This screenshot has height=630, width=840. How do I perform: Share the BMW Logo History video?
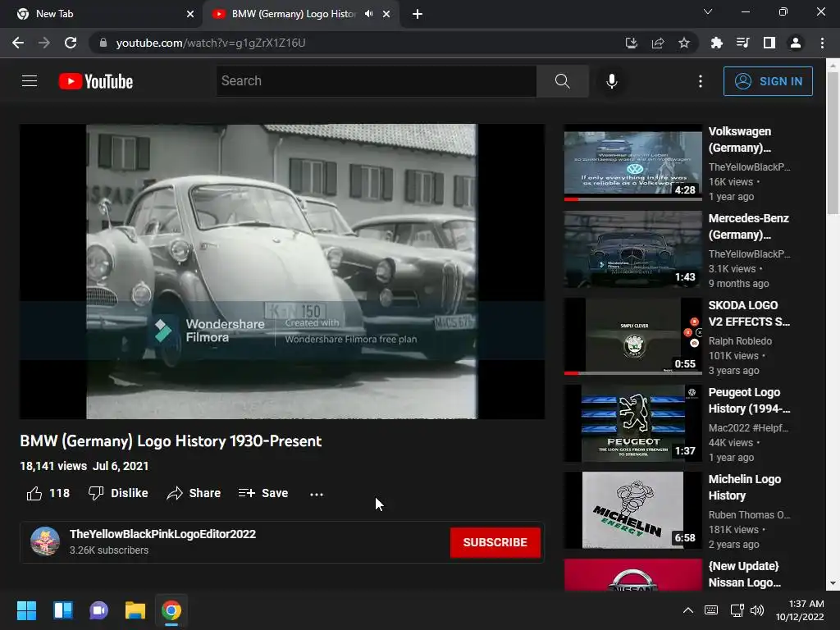[194, 493]
